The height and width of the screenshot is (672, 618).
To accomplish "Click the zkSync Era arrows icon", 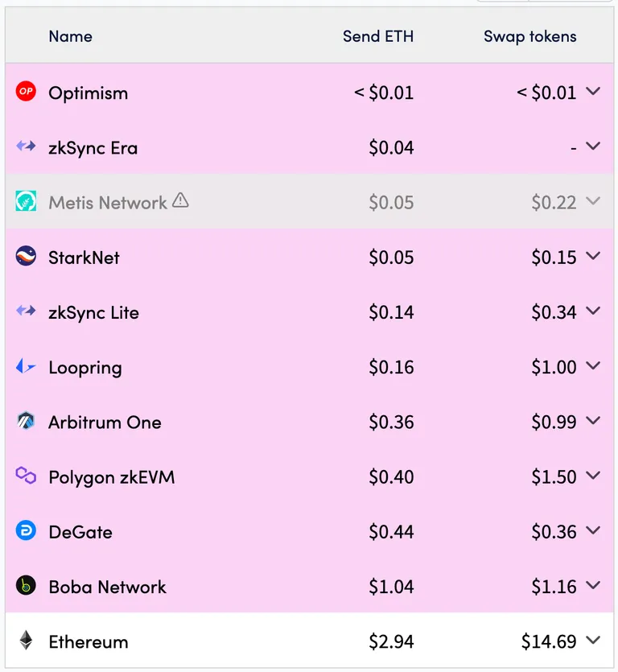I will tap(26, 146).
